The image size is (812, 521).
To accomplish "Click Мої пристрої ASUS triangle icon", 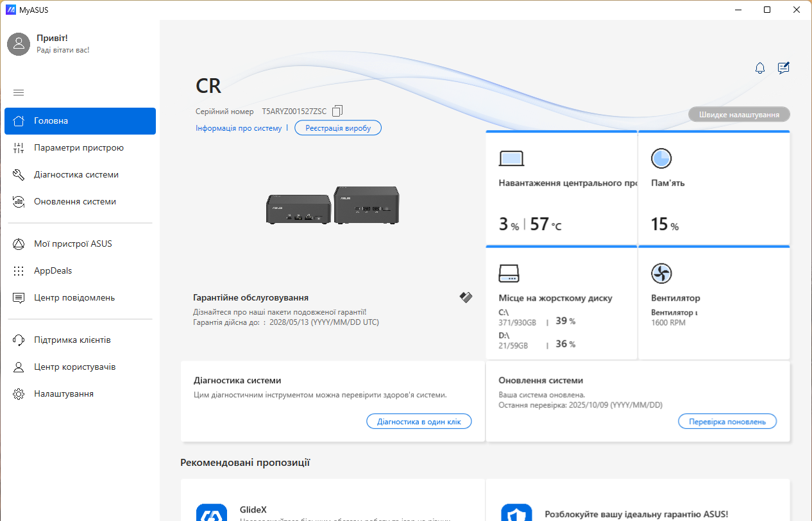I will coord(19,244).
